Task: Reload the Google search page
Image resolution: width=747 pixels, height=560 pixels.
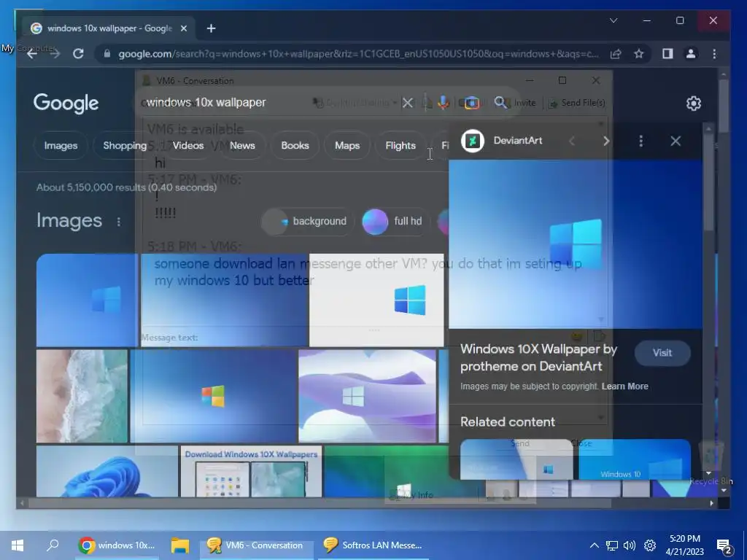Action: pos(78,54)
